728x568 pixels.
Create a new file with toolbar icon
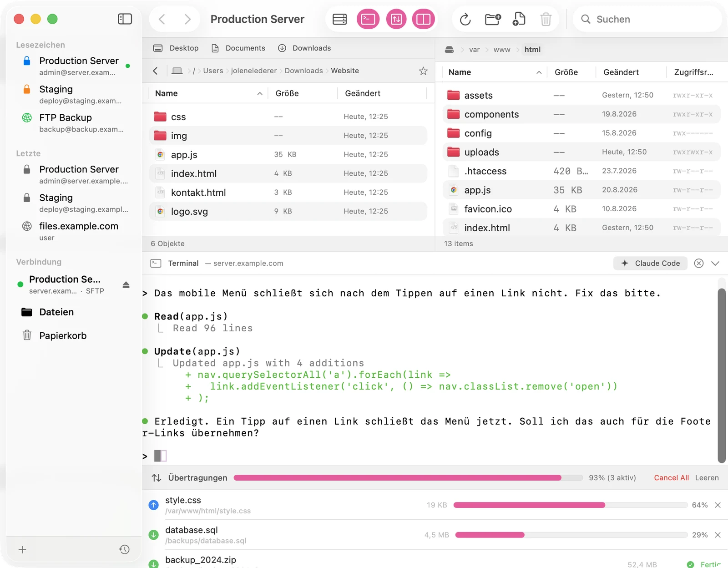(519, 19)
